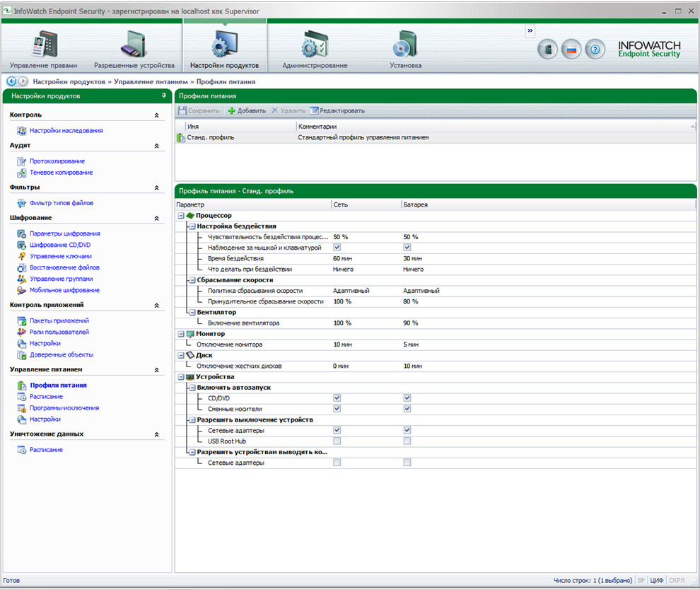Open the Разрешенные устройства section icon

[134, 44]
